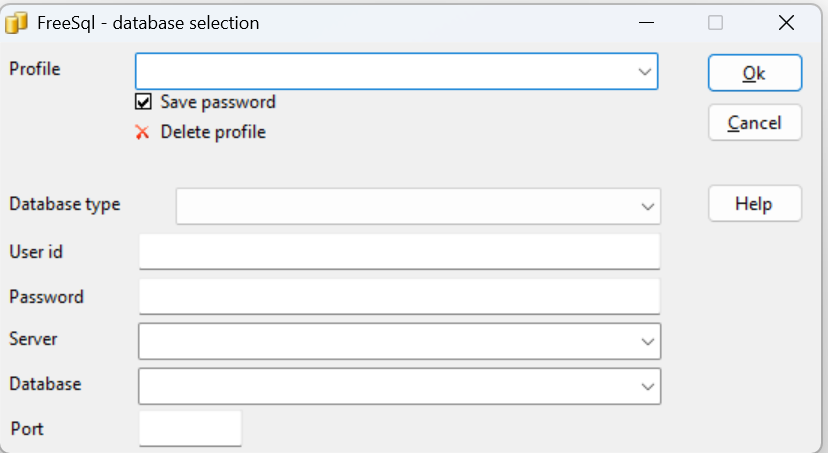Screen dimensions: 828x453
Task: Minimize the FreeSql dialog window
Action: [646, 23]
